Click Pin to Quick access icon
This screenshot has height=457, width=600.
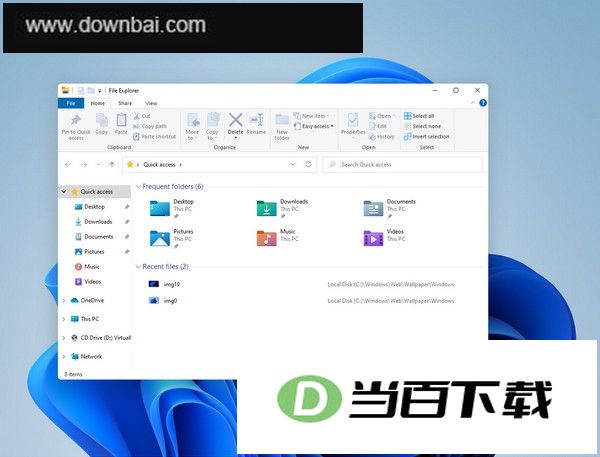[x=76, y=120]
